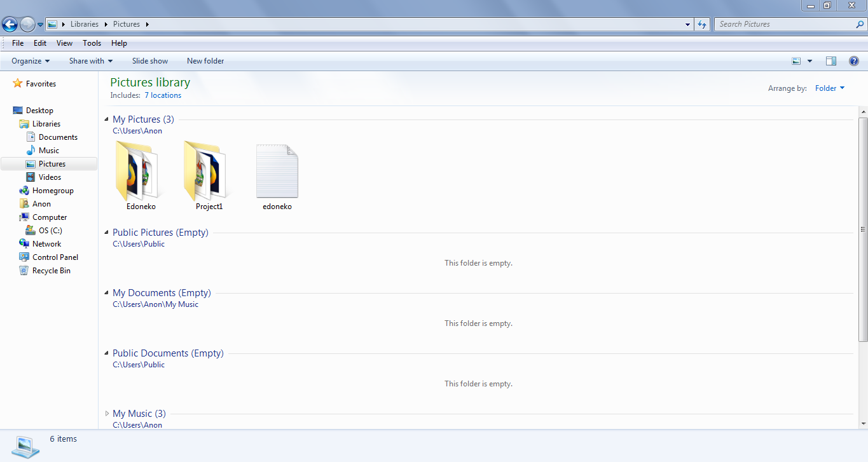The height and width of the screenshot is (462, 868).
Task: Expand the My Music group
Action: point(107,414)
